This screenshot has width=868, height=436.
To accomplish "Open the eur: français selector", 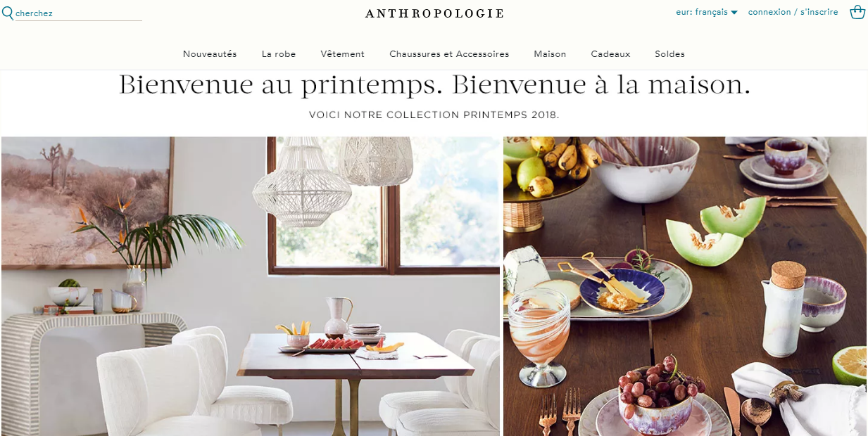I will click(x=707, y=12).
